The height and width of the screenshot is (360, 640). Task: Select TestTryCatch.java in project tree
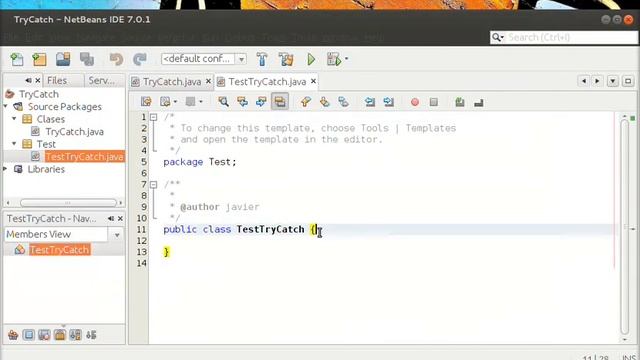coord(84,157)
